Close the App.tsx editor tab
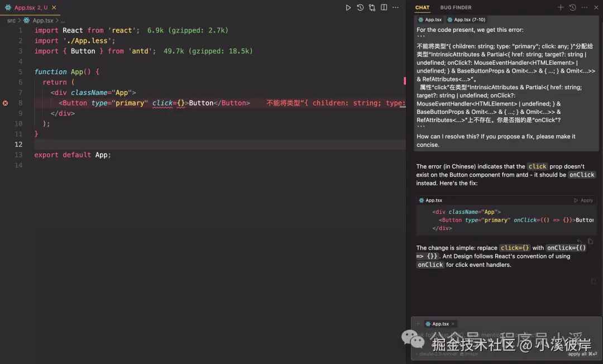The image size is (603, 364). [x=54, y=7]
